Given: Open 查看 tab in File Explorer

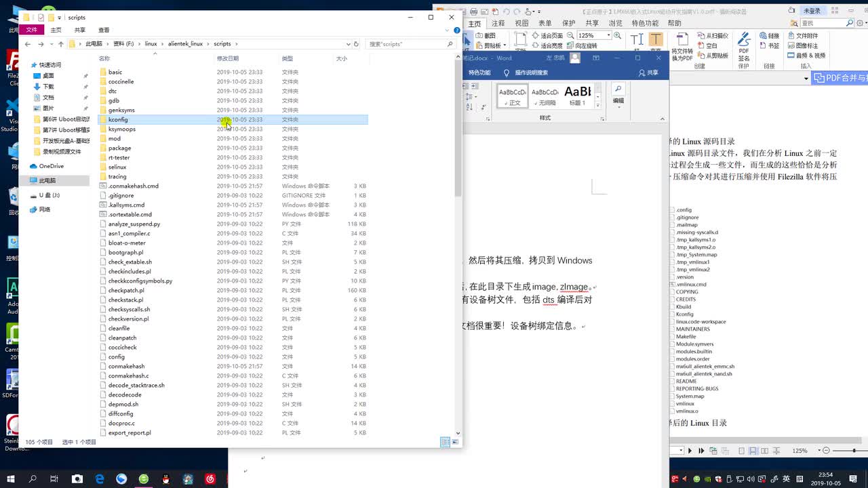Looking at the screenshot, I should (x=104, y=30).
